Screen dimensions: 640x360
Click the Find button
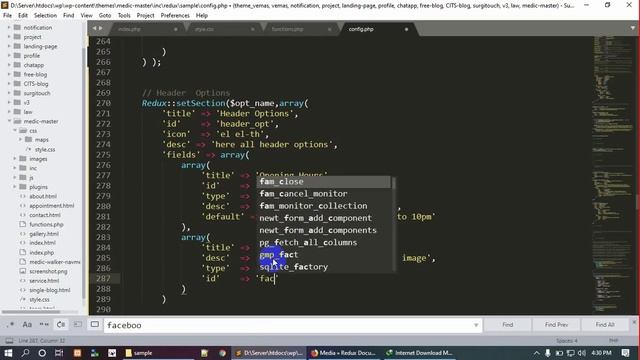(x=508, y=325)
